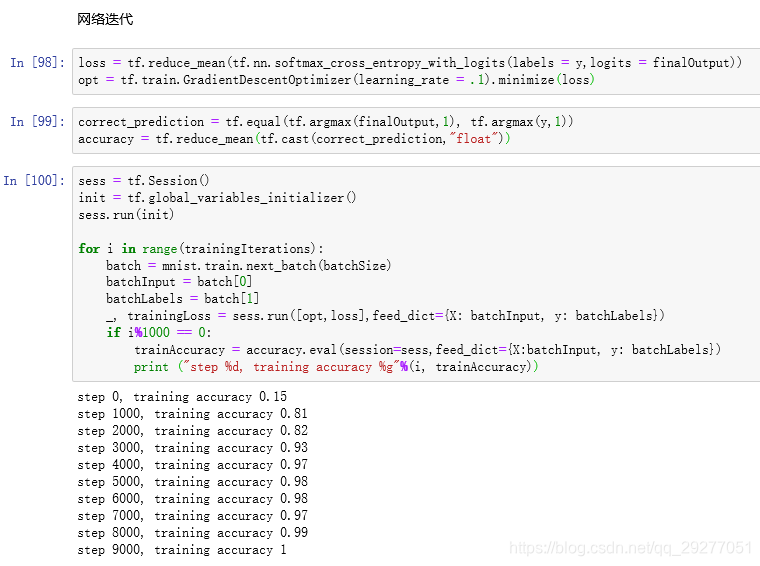Select the In [99] cell prompt
The width and height of the screenshot is (760, 566).
pos(37,122)
